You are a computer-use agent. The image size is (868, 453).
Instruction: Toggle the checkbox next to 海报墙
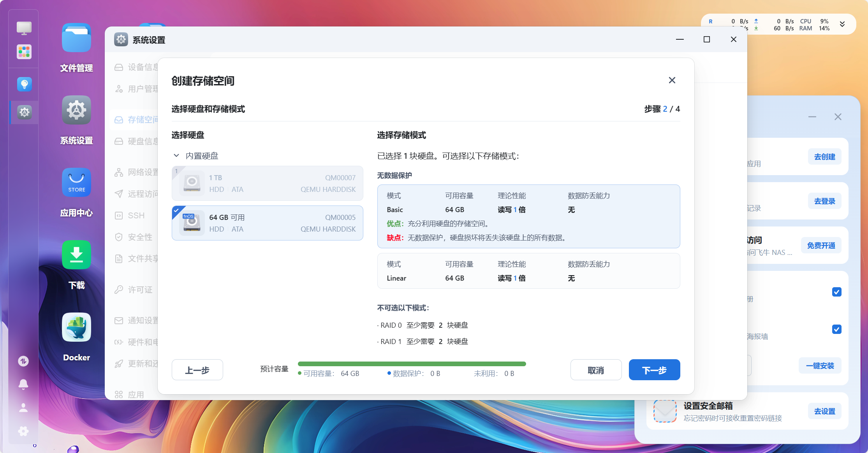pyautogui.click(x=836, y=329)
